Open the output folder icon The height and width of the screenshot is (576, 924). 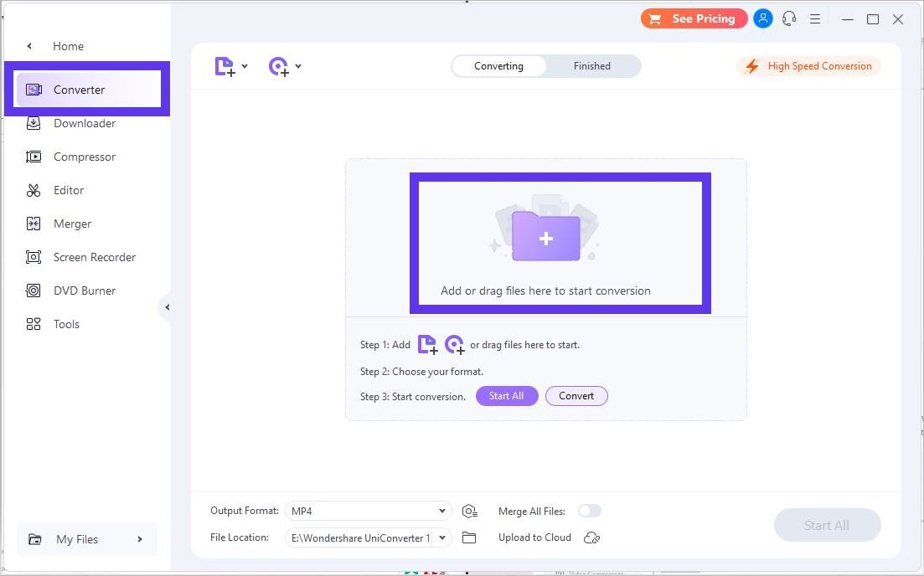(x=469, y=537)
